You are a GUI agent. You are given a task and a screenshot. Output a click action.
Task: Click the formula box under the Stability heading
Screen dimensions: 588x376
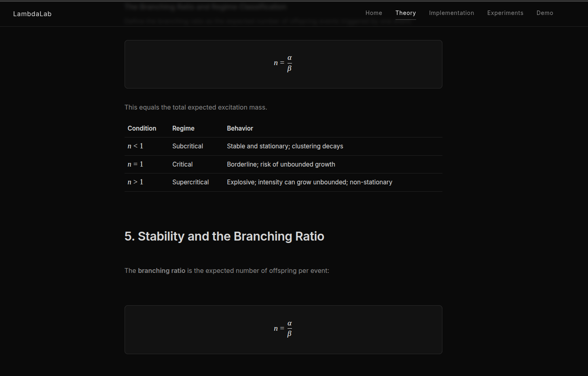(283, 330)
